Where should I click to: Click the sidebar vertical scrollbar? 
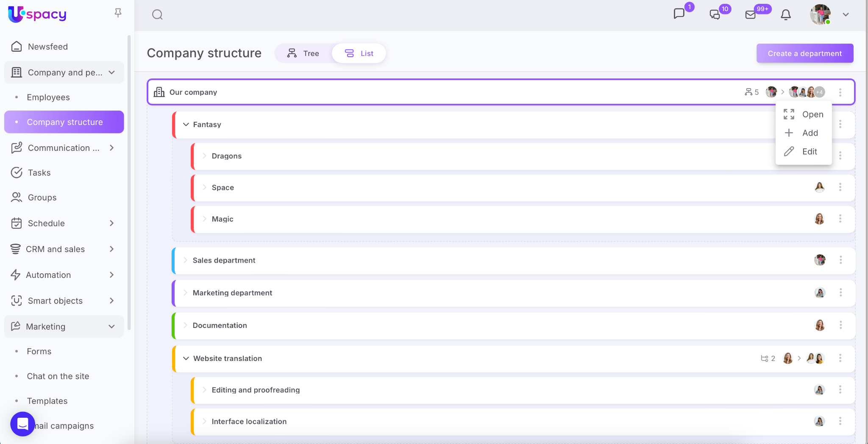click(129, 182)
